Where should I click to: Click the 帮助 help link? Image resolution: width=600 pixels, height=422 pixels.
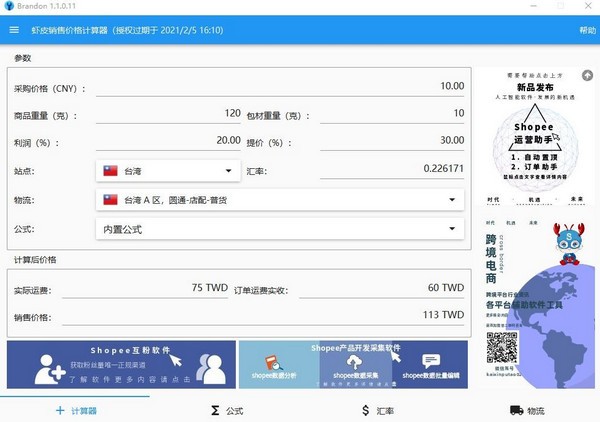click(587, 30)
